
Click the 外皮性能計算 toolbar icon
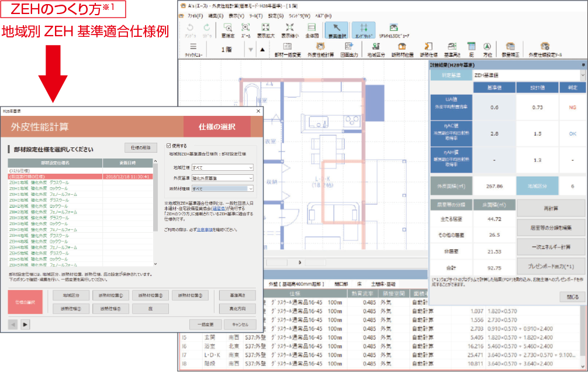[x=320, y=49]
